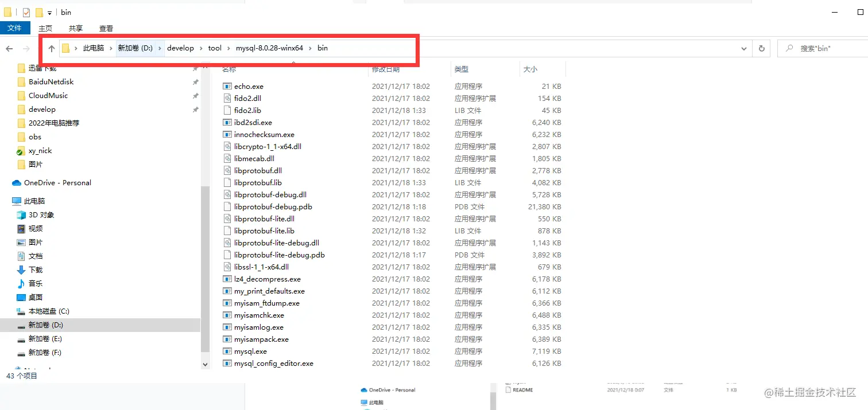Click the my_print_defaults.exe file icon
Image resolution: width=868 pixels, height=410 pixels.
[x=227, y=291]
